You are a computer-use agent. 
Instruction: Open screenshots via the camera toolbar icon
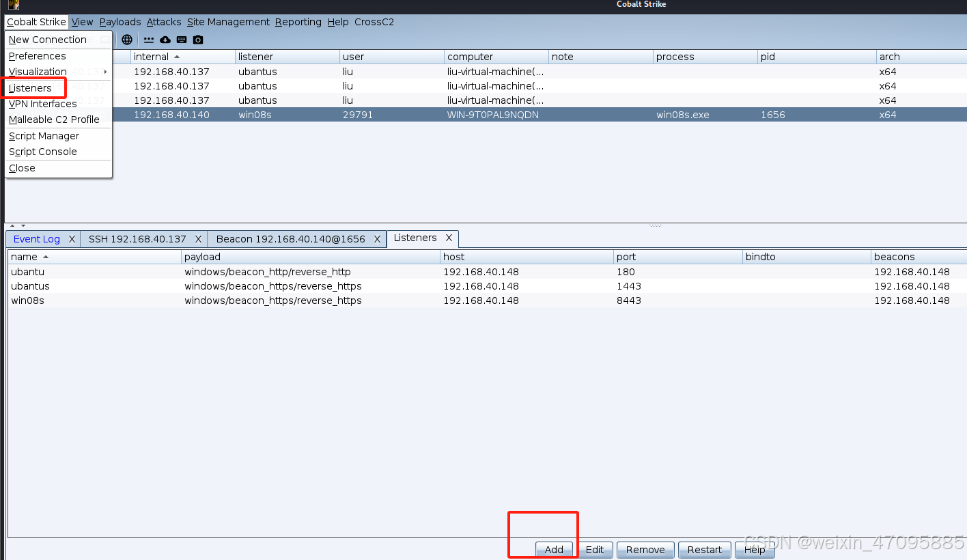198,40
